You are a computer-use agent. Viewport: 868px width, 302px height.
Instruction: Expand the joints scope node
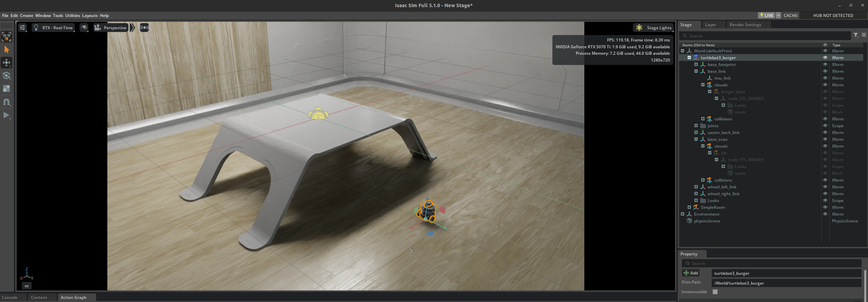point(696,125)
